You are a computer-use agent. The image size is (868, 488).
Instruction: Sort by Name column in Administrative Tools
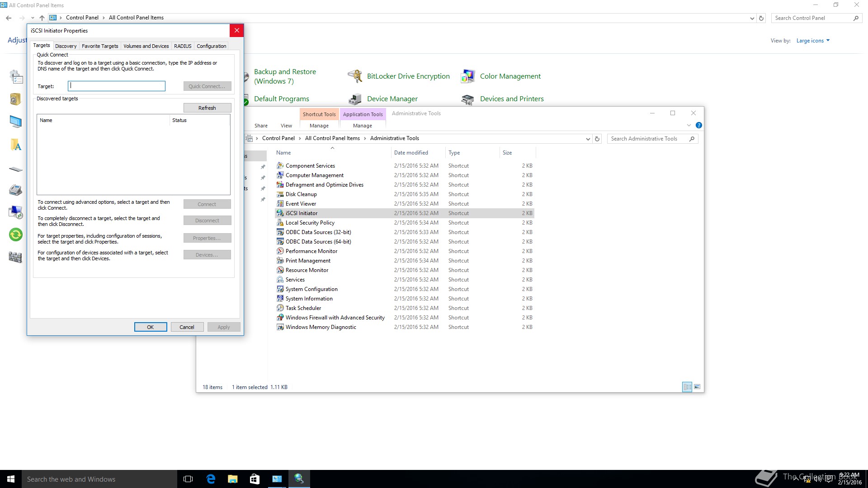click(332, 153)
